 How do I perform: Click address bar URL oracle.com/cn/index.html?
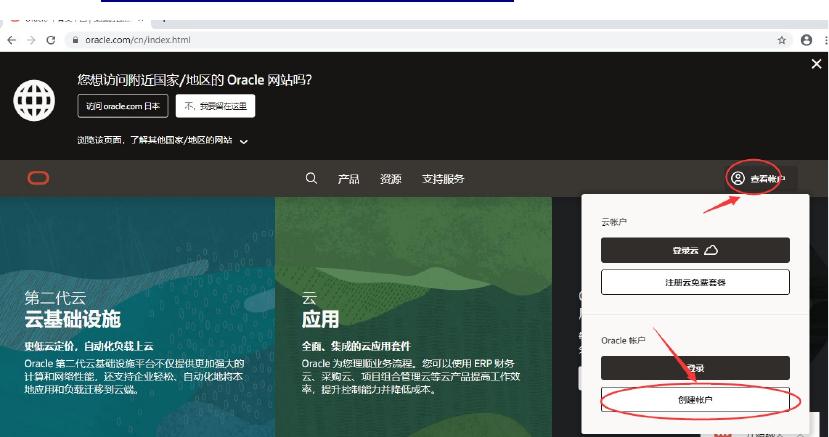tap(137, 40)
